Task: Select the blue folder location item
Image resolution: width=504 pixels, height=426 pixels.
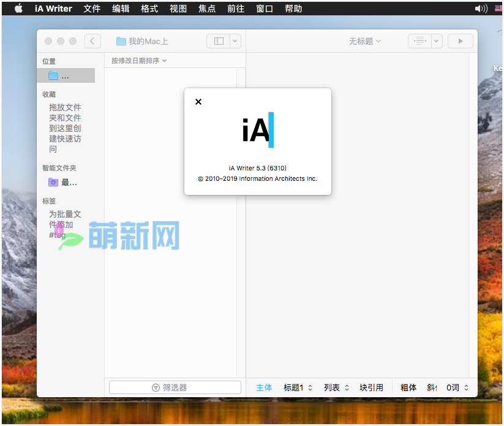Action: tap(66, 75)
